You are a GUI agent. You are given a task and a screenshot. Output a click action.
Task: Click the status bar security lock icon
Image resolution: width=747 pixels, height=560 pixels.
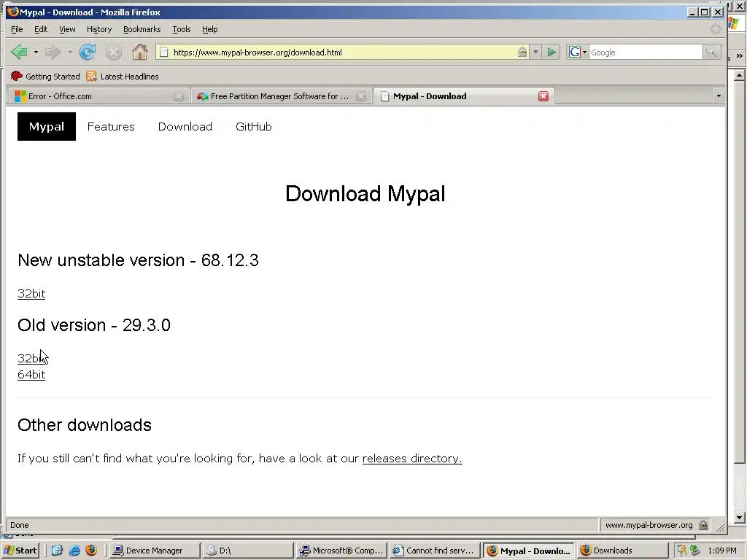pyautogui.click(x=703, y=525)
